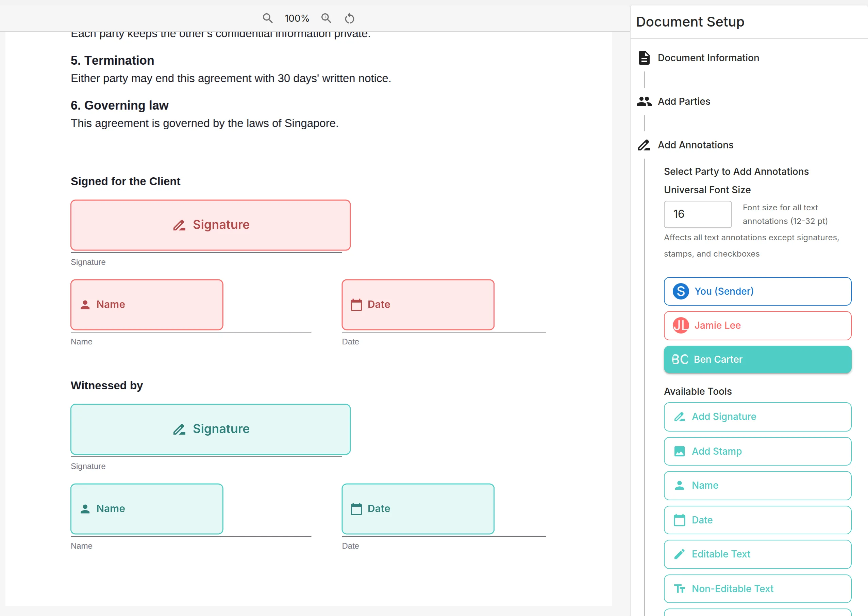Open the Document Information step
The height and width of the screenshot is (616, 868).
pos(708,58)
